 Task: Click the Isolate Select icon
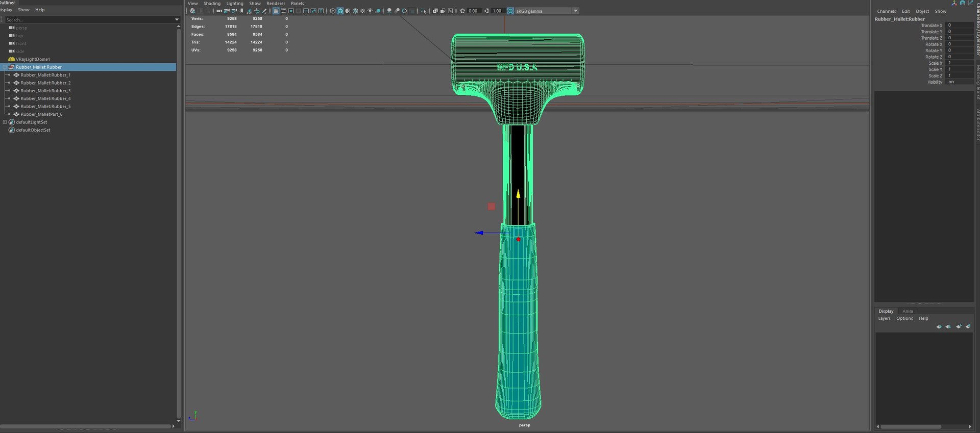(423, 11)
